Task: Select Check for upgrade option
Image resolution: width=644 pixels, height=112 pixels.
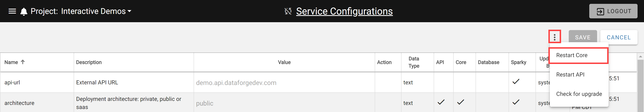Action: [x=579, y=94]
